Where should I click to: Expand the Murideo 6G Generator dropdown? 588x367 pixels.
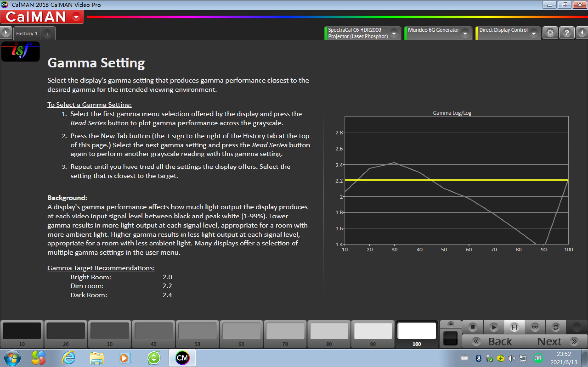(465, 33)
